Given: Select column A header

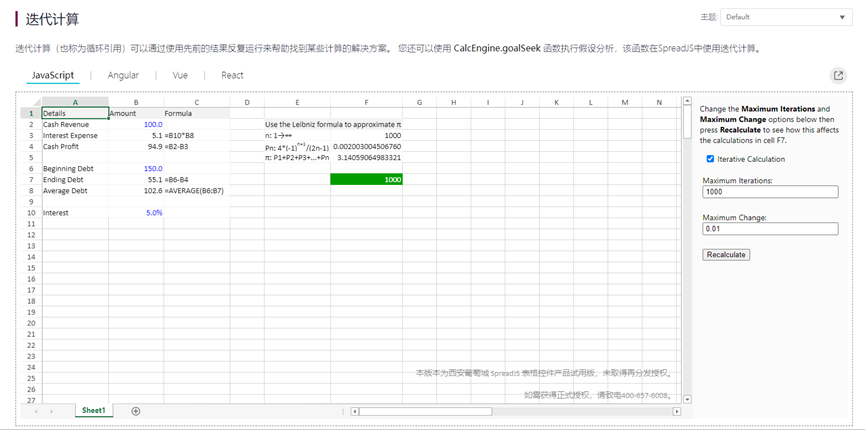Looking at the screenshot, I should [x=76, y=102].
